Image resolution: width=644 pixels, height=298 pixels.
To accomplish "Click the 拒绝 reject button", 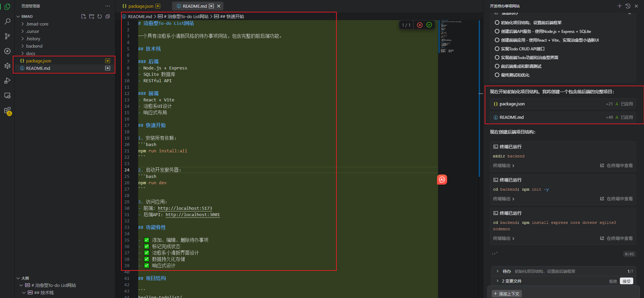I will [x=613, y=281].
